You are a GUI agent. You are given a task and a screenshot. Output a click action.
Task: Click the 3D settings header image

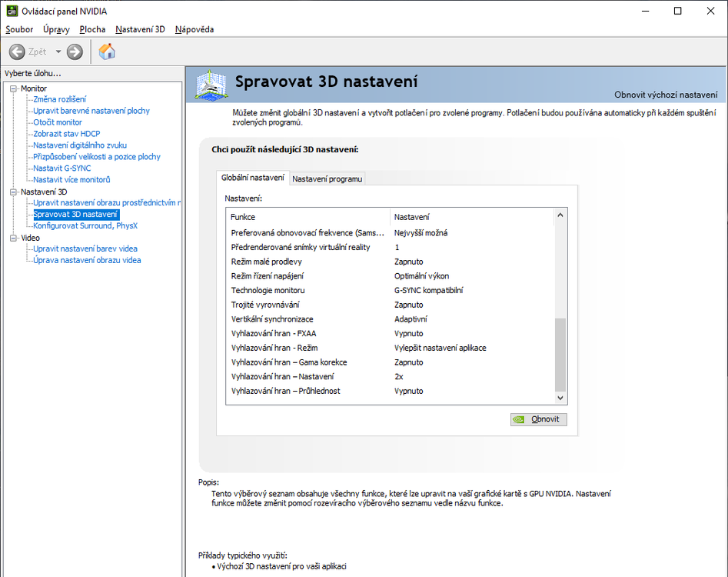(x=211, y=85)
